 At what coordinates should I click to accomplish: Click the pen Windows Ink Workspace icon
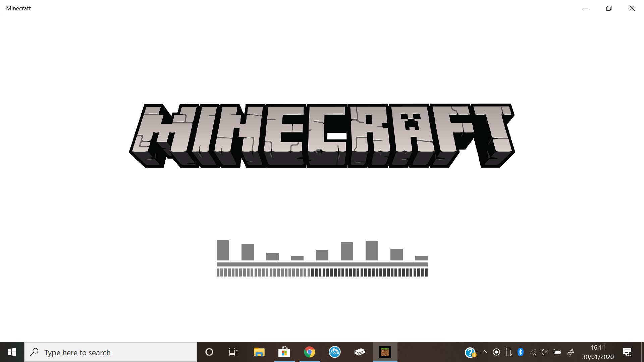571,352
